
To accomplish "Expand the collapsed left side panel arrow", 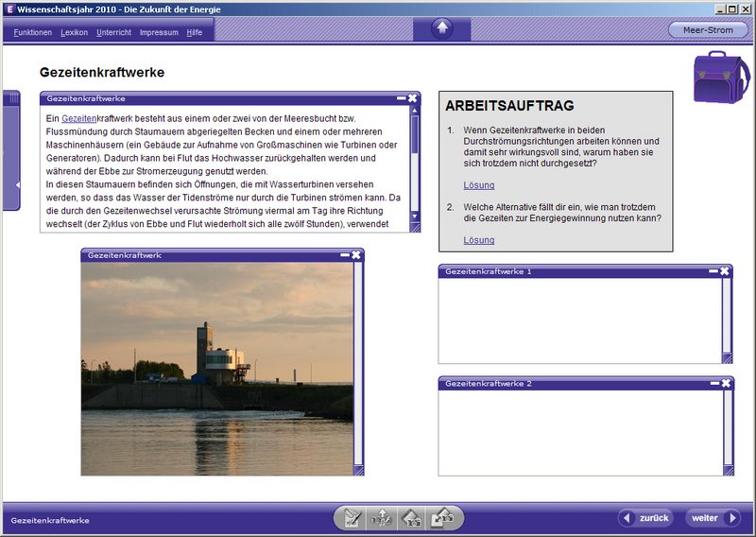I will pyautogui.click(x=17, y=184).
